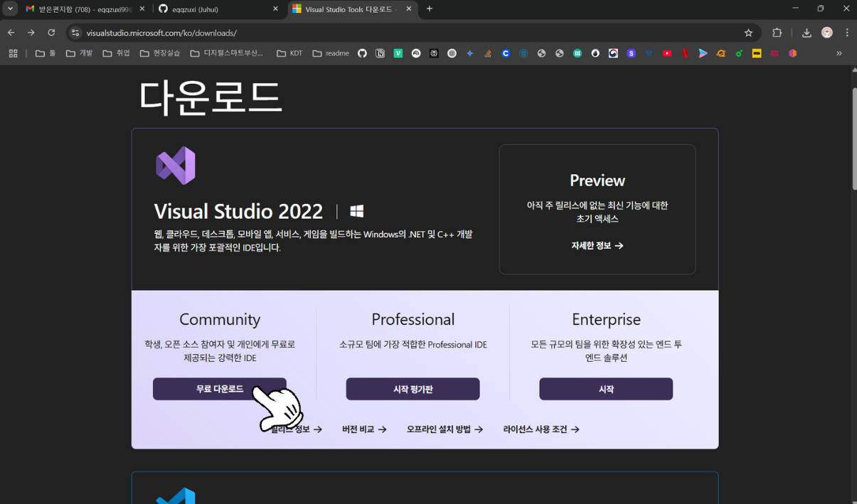Open the Netflix bookmark icon
Image resolution: width=857 pixels, height=504 pixels.
pyautogui.click(x=685, y=53)
